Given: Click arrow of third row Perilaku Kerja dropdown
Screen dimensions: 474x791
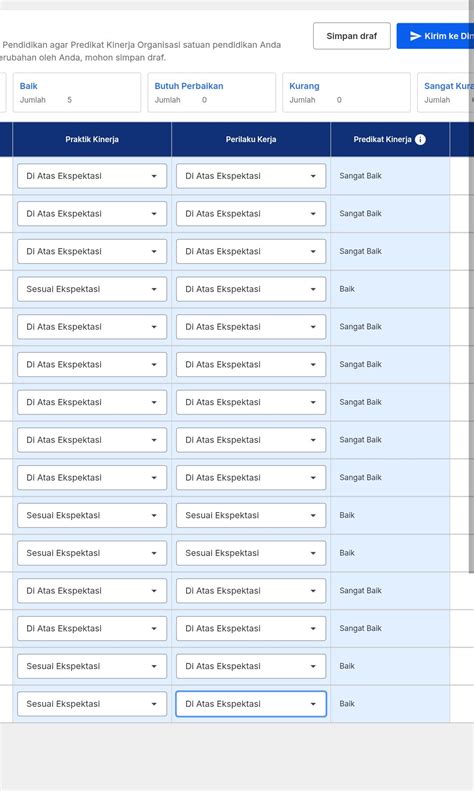Looking at the screenshot, I should coord(313,251).
